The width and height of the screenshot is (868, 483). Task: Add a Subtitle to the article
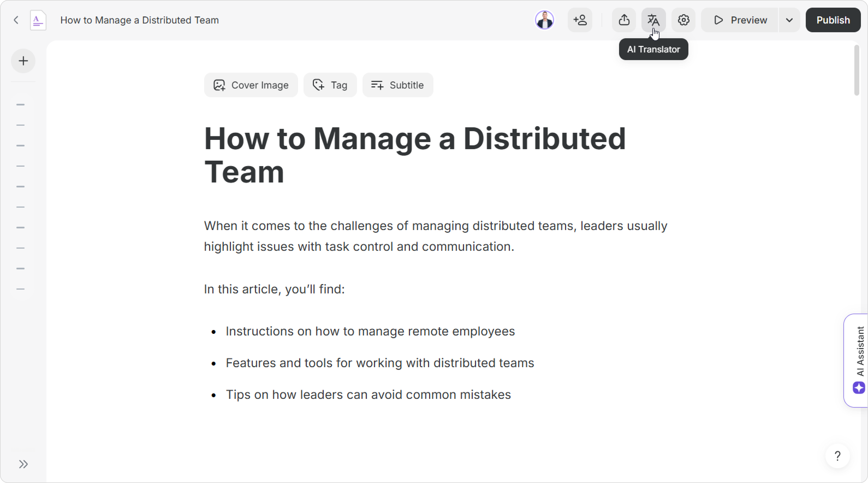coord(398,85)
